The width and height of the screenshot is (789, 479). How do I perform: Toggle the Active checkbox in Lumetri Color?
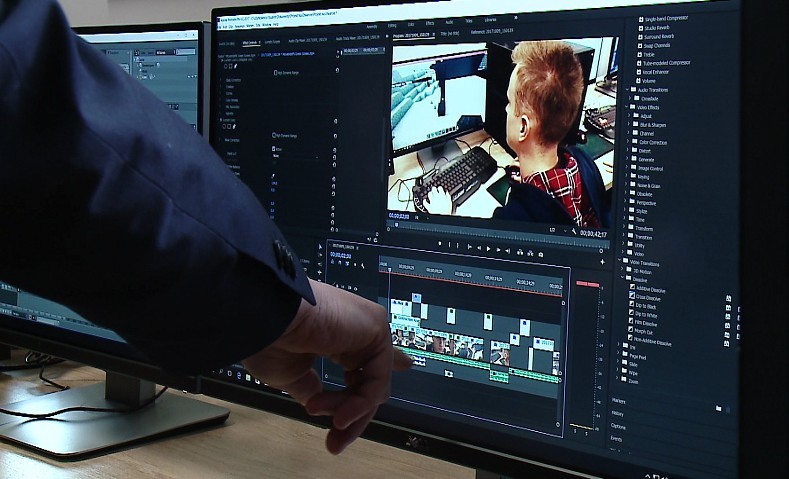coord(273,149)
